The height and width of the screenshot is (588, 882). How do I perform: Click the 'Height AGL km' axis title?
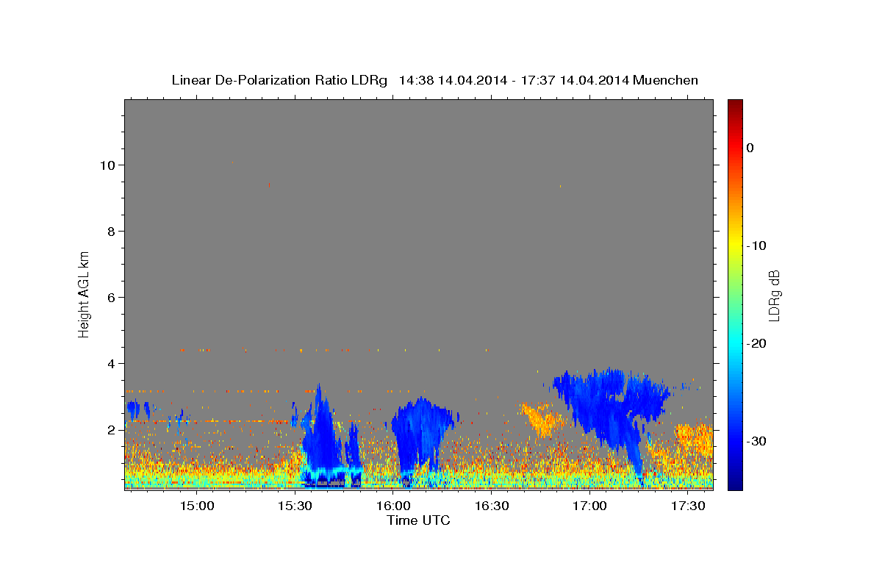(x=85, y=293)
